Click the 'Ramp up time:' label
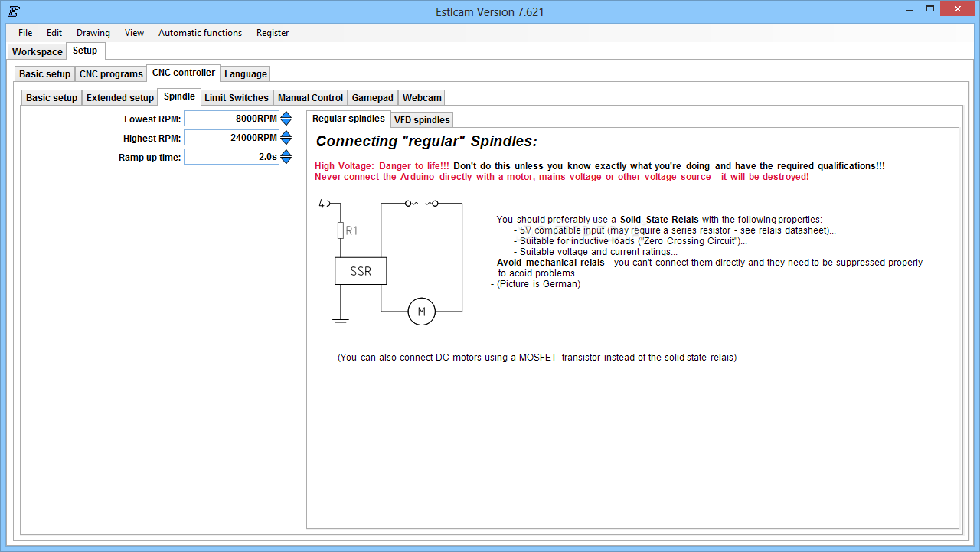 [x=149, y=158]
